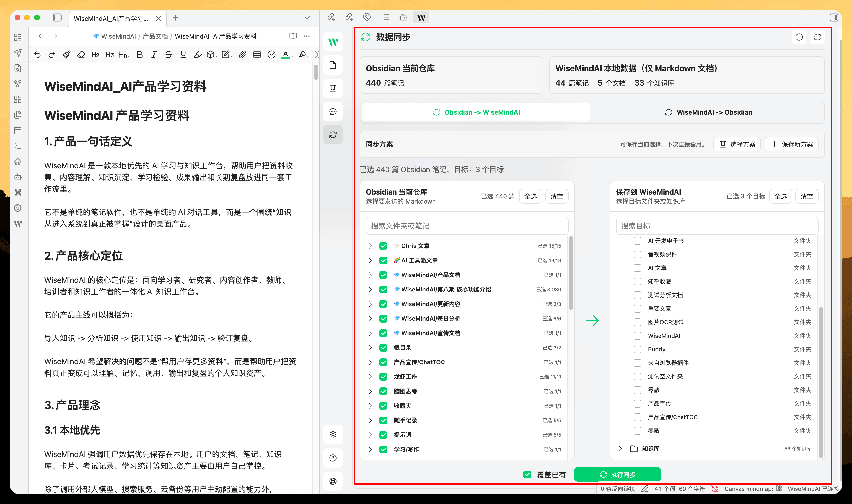Focus 搜索文件夹或笔记 search field
852x504 pixels.
click(x=467, y=226)
